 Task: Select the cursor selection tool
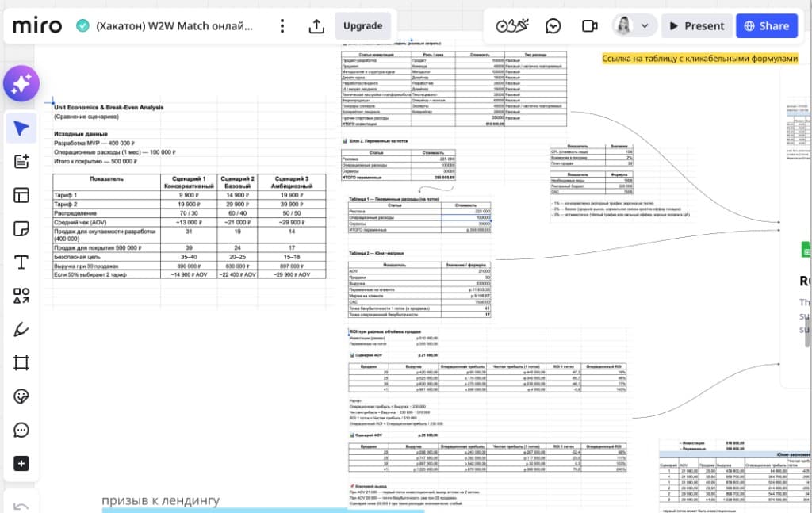tap(21, 128)
